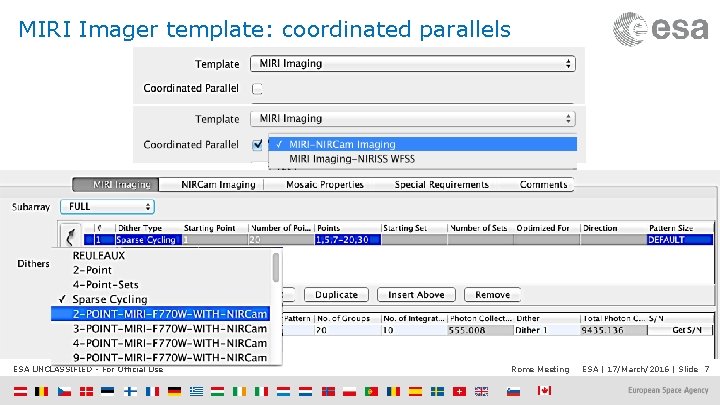Click the Danish flag icon
Image resolution: width=720 pixels, height=405 pixels.
[x=86, y=391]
